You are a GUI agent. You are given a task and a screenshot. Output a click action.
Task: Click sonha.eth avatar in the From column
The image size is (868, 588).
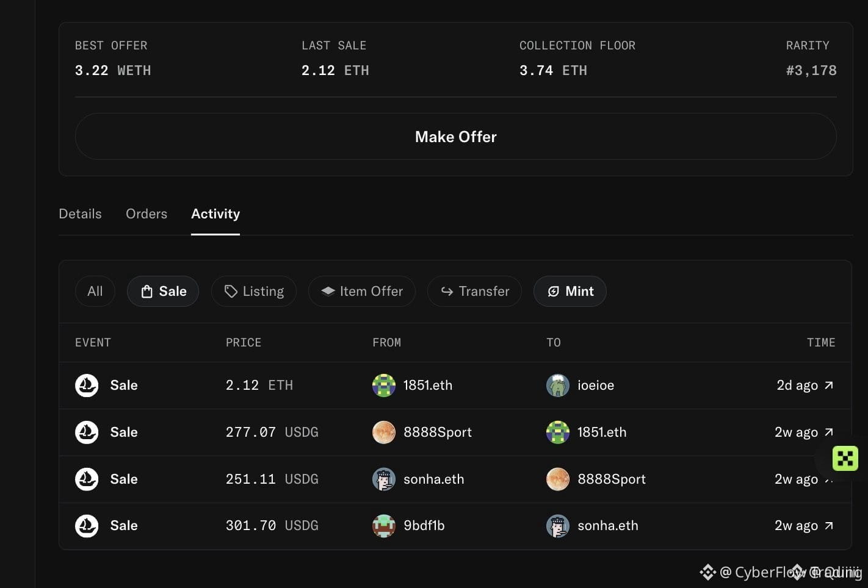(384, 479)
